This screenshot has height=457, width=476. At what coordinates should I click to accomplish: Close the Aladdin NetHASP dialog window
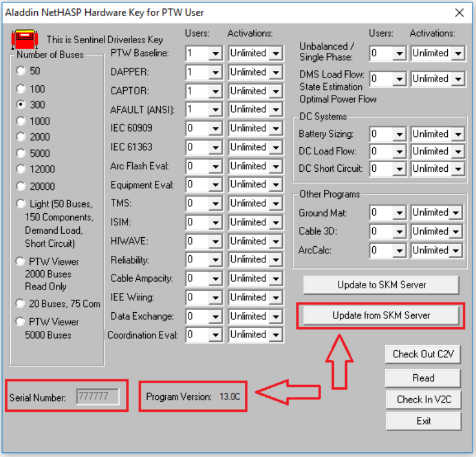click(459, 13)
